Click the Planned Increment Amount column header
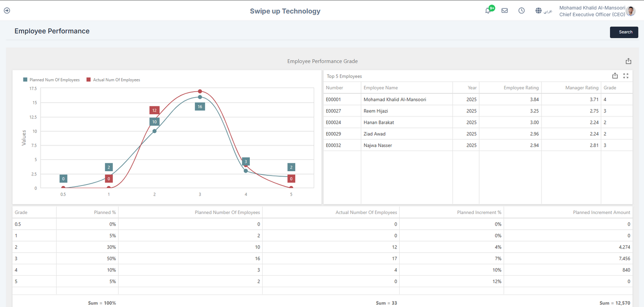The image size is (644, 307). pos(601,213)
